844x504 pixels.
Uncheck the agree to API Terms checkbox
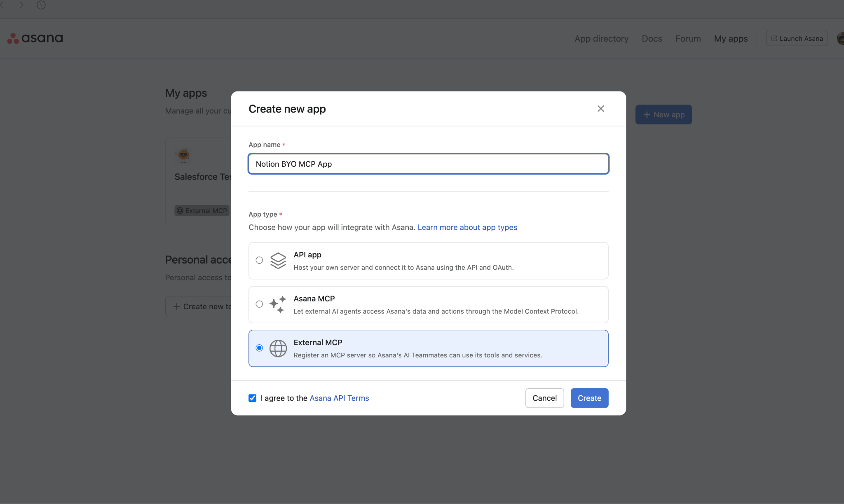click(x=253, y=398)
